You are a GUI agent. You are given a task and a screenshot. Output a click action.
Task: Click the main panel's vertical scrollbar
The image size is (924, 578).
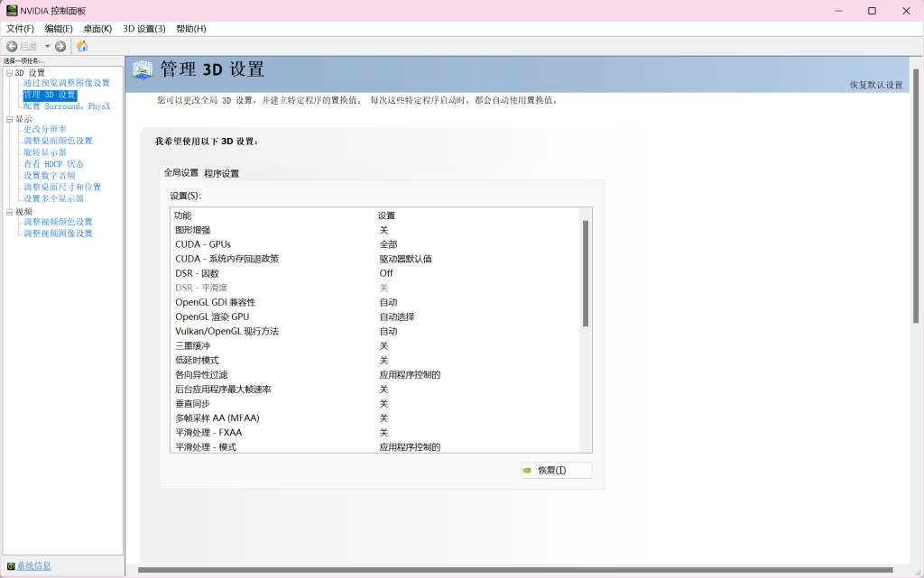click(x=916, y=196)
